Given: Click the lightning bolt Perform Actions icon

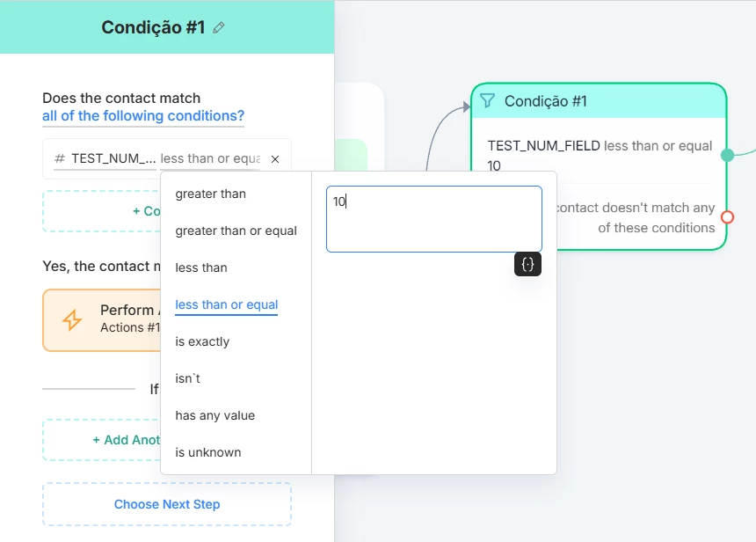Looking at the screenshot, I should (x=73, y=319).
